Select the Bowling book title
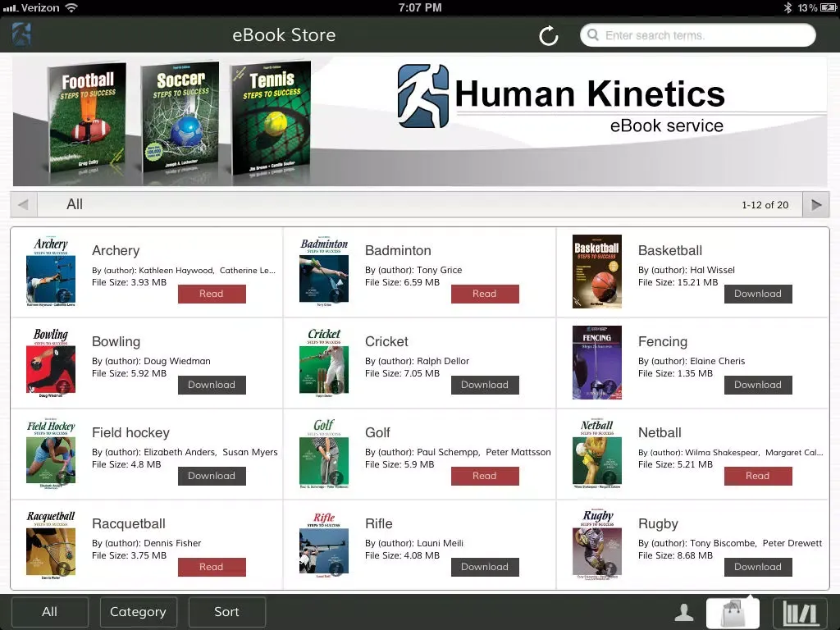 (116, 342)
